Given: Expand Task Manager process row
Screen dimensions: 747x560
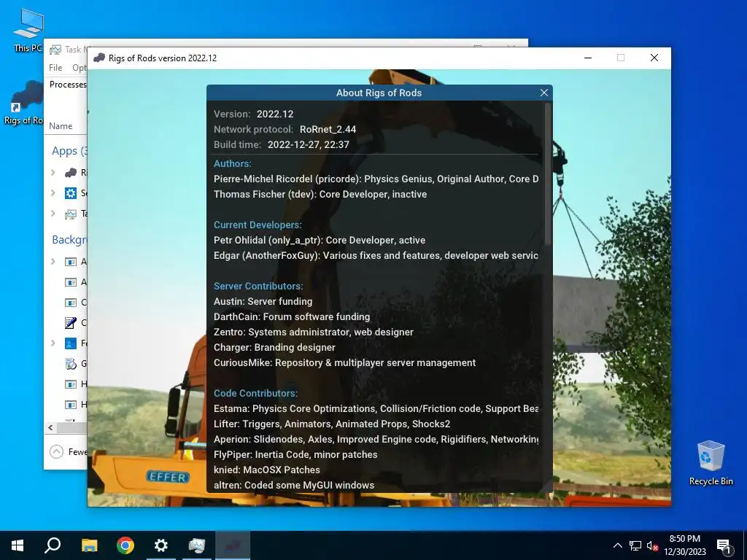Looking at the screenshot, I should click(x=53, y=214).
